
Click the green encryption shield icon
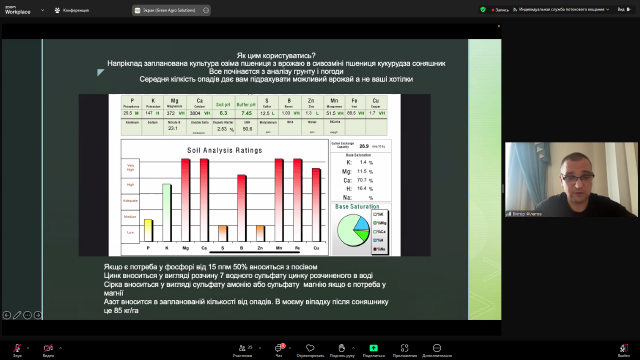click(483, 9)
